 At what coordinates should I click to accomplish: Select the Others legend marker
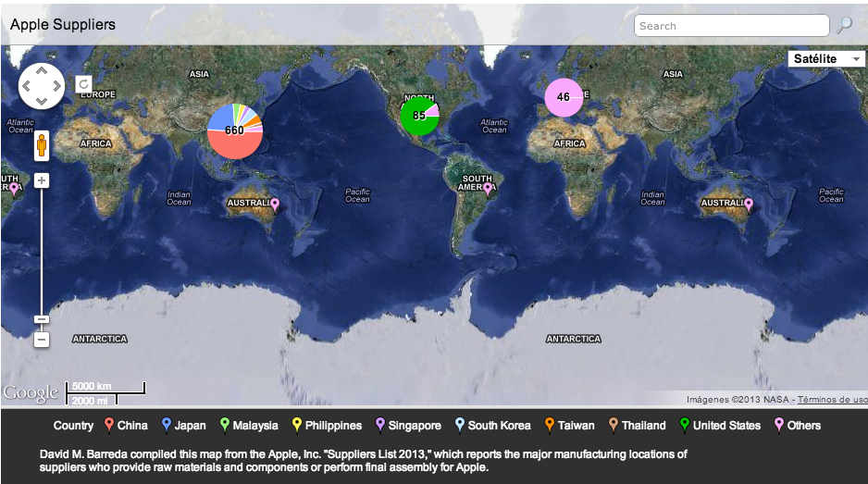(x=779, y=426)
